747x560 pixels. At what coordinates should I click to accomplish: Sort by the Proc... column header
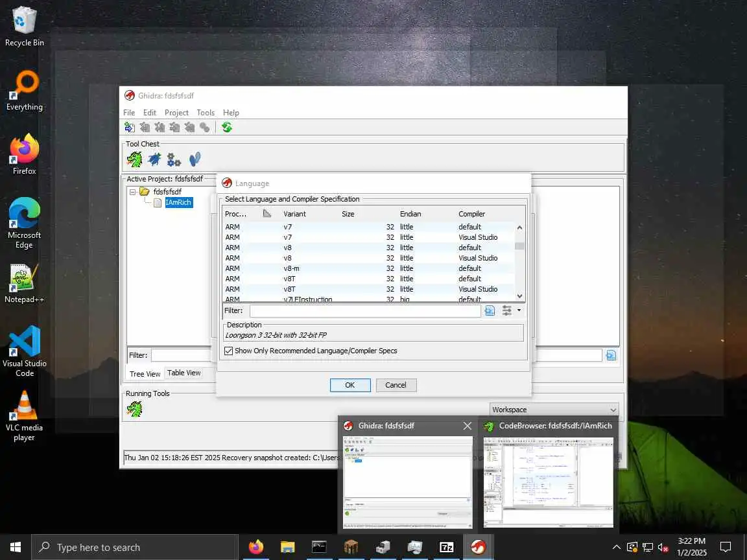(x=235, y=215)
